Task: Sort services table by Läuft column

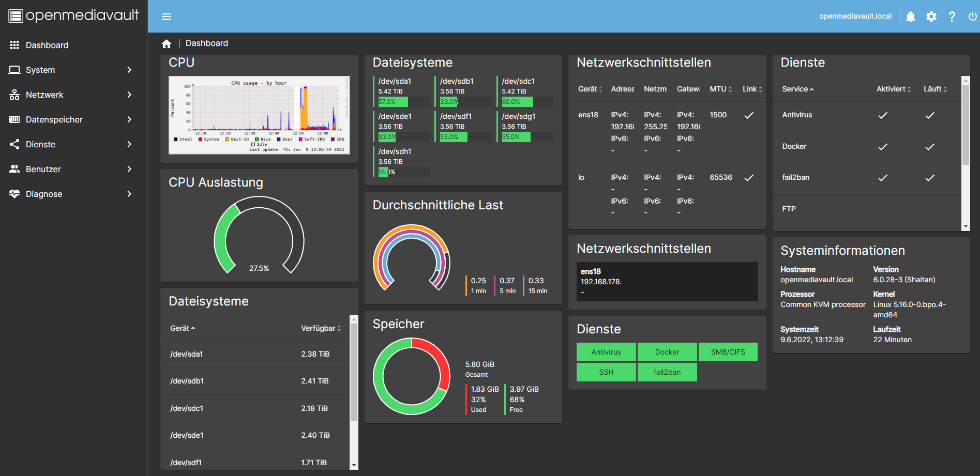Action: [x=936, y=89]
